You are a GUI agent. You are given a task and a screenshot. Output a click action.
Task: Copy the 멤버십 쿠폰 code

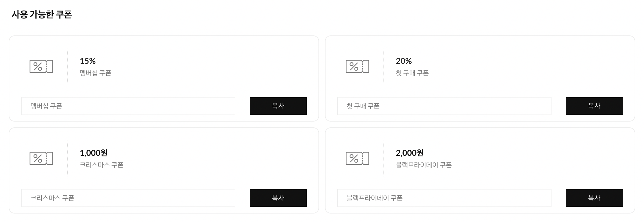(x=278, y=106)
